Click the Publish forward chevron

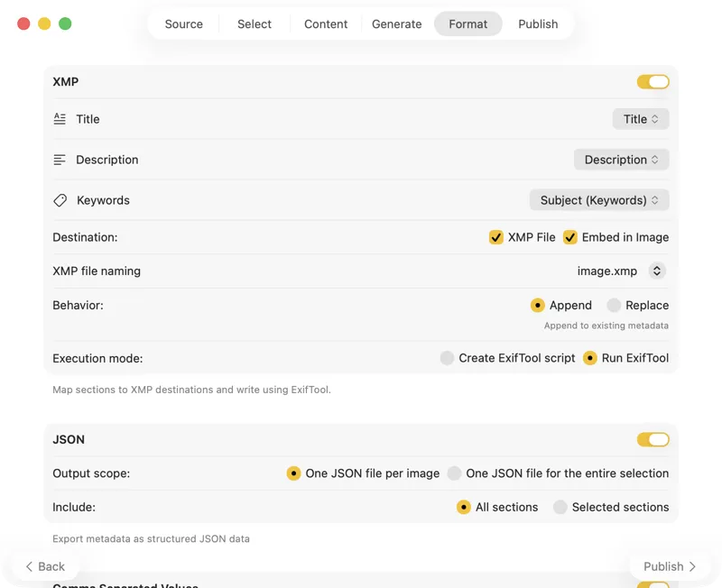(692, 566)
